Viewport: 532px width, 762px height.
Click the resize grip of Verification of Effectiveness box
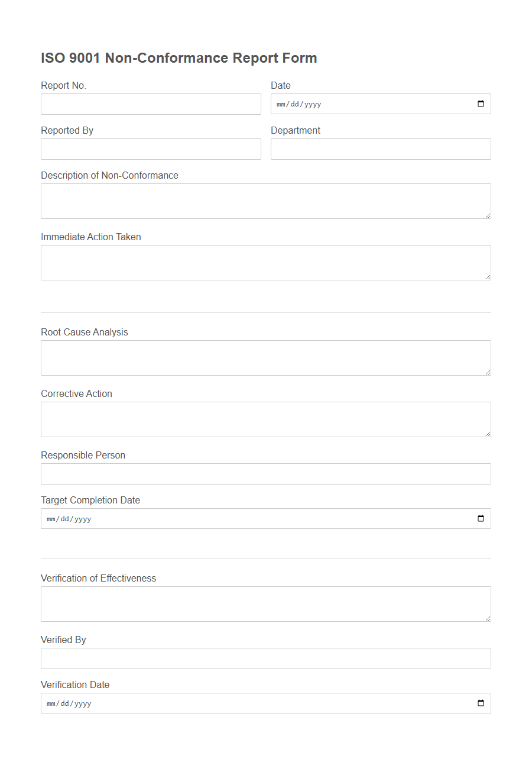click(x=488, y=618)
